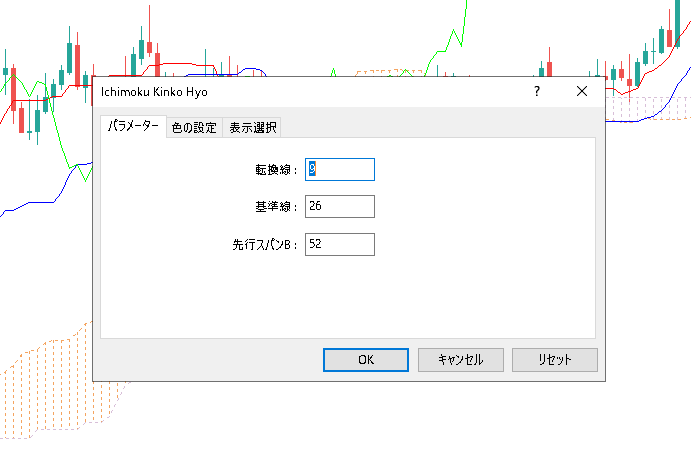Screen dimensions: 691x450
Task: Click the Ichimoku Kinko Hyo title bar
Action: coord(308,92)
